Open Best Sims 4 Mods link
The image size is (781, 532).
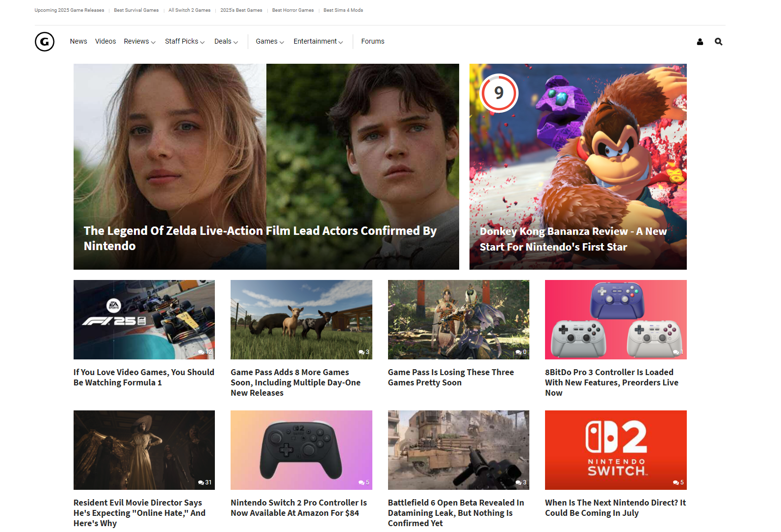pyautogui.click(x=343, y=10)
